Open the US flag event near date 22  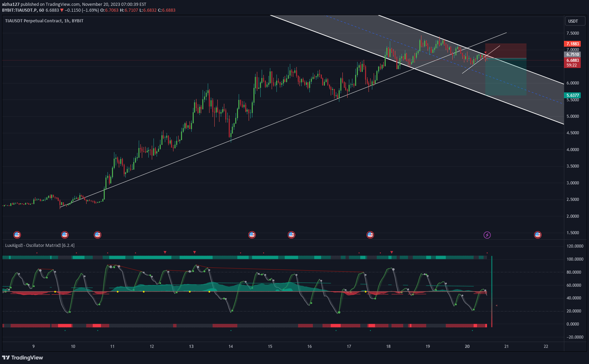click(538, 235)
